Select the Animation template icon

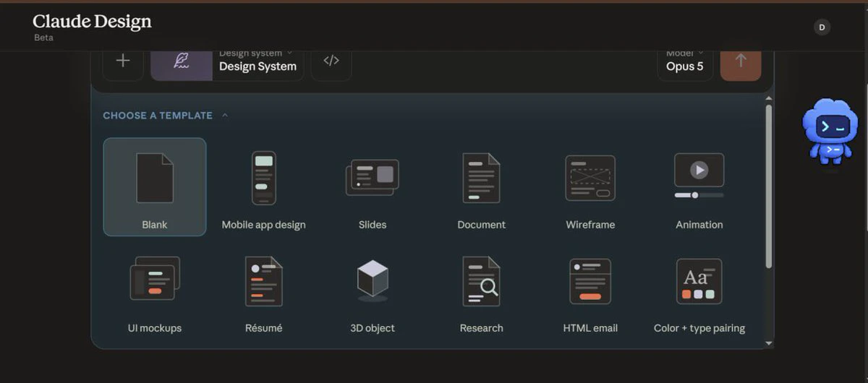(x=699, y=176)
